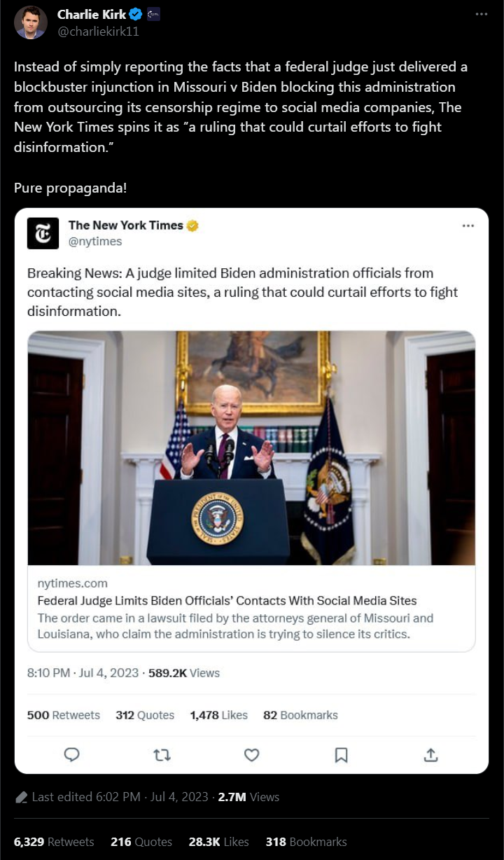Like the quoted NYT tweet via its heart icon
504x860 pixels.
click(251, 754)
